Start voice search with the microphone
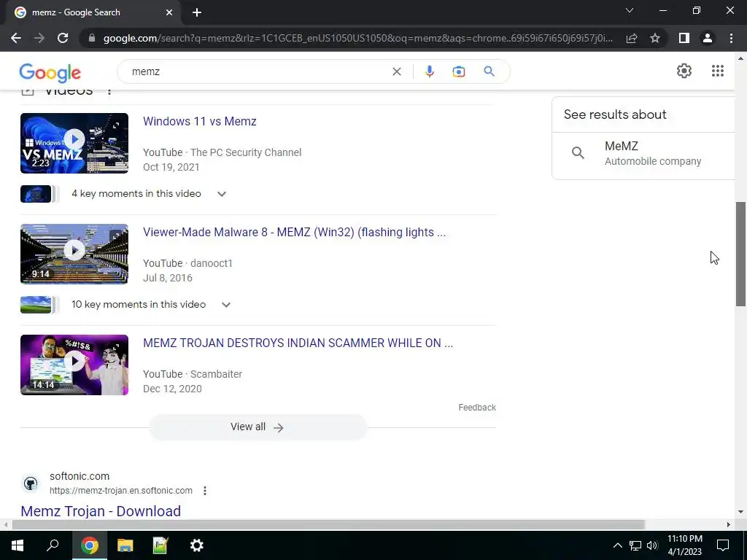The height and width of the screenshot is (560, 747). click(429, 71)
